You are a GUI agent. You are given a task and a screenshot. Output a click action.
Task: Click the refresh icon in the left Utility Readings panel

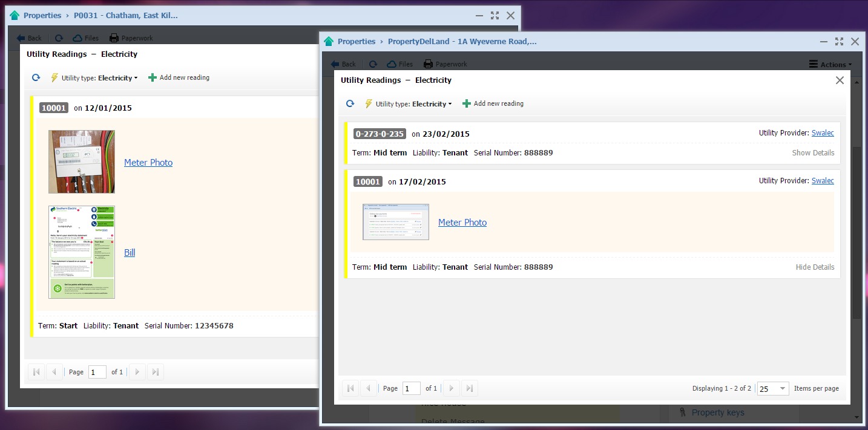click(36, 78)
